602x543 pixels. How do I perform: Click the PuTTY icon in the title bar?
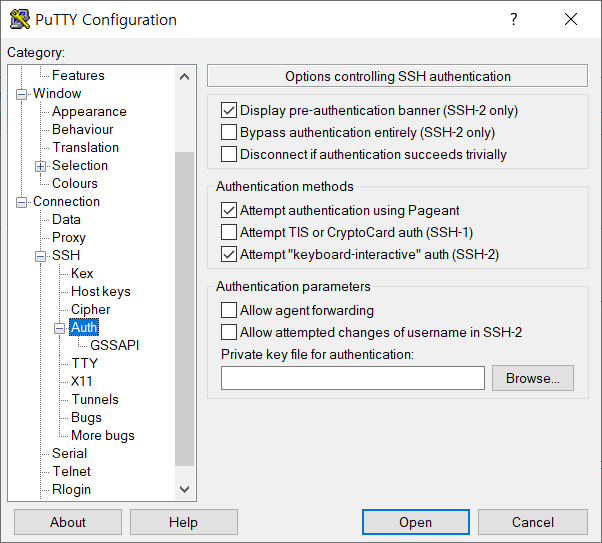click(20, 19)
